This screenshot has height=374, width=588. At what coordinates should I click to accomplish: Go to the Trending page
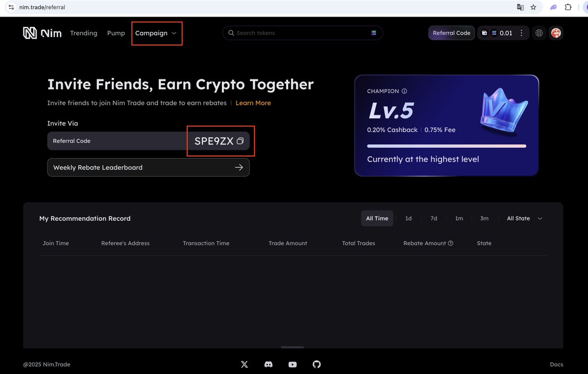tap(83, 33)
